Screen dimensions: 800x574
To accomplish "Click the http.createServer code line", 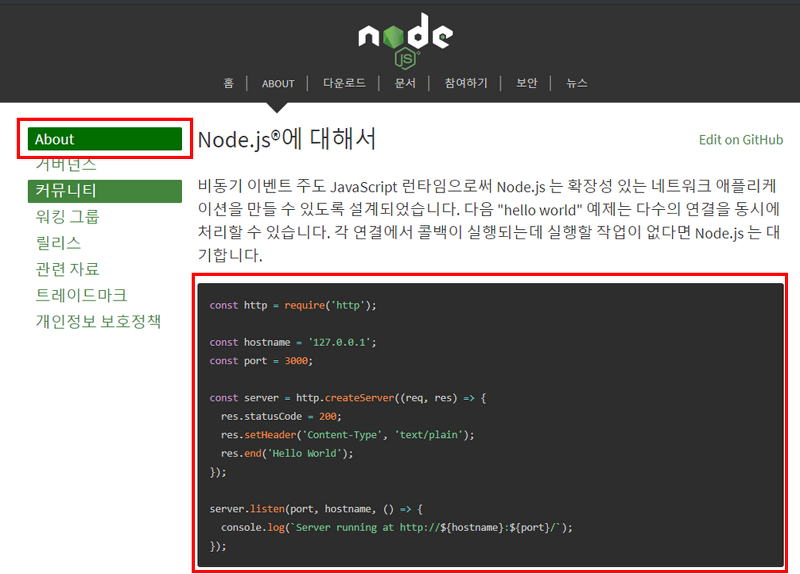I will click(348, 398).
